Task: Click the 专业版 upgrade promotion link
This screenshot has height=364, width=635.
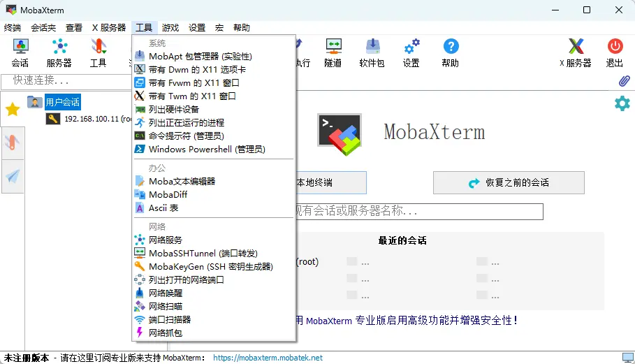Action: coord(406,321)
